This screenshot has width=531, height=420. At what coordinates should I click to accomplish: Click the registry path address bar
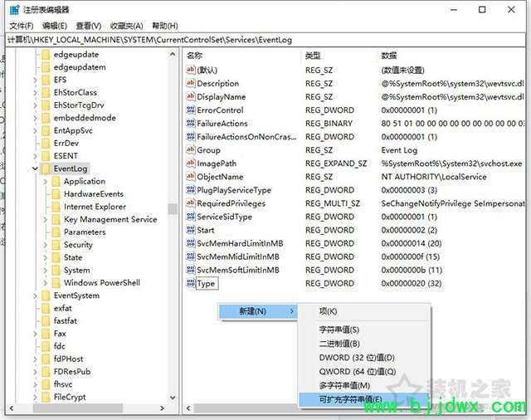click(265, 40)
